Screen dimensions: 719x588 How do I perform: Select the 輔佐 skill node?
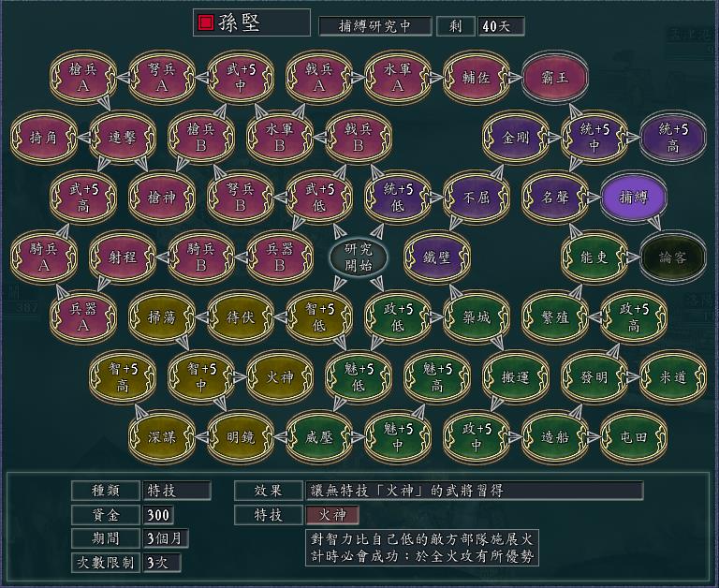click(x=477, y=78)
